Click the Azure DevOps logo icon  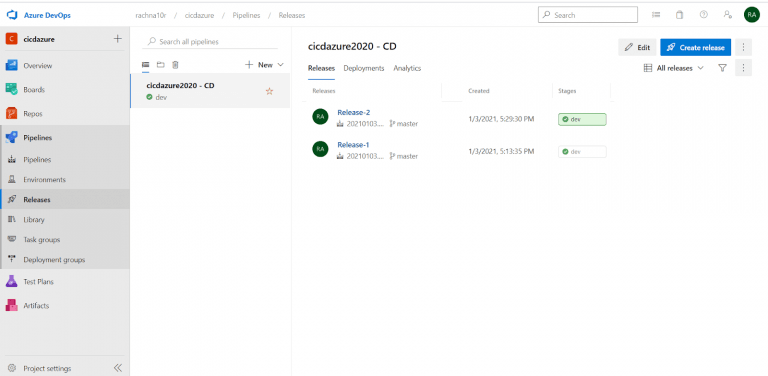(12, 15)
